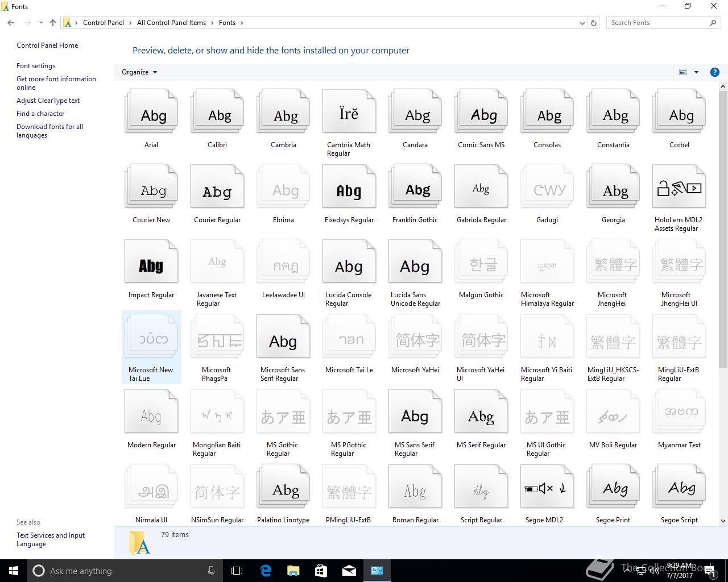Viewport: 728px width, 582px height.
Task: Open recent locations dropdown arrow
Action: [x=41, y=23]
